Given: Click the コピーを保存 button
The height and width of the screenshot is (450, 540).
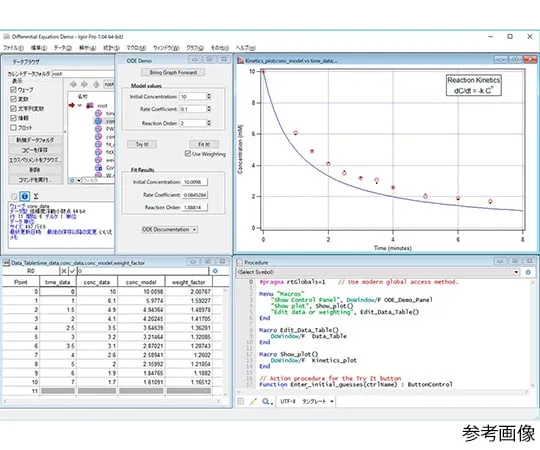Looking at the screenshot, I should 35,150.
